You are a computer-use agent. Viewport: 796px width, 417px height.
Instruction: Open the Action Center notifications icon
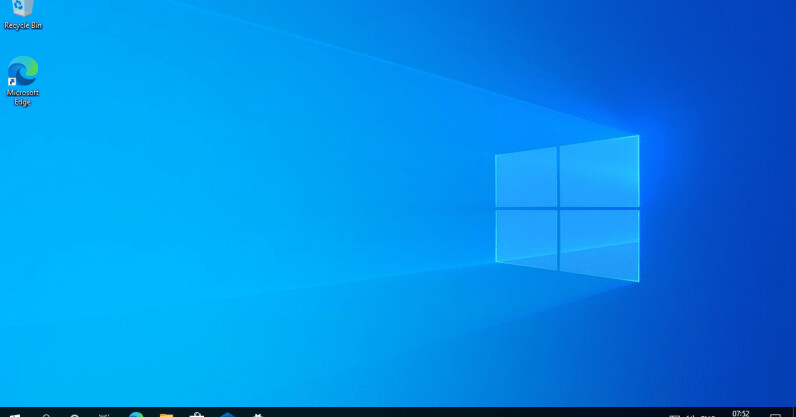(776, 414)
